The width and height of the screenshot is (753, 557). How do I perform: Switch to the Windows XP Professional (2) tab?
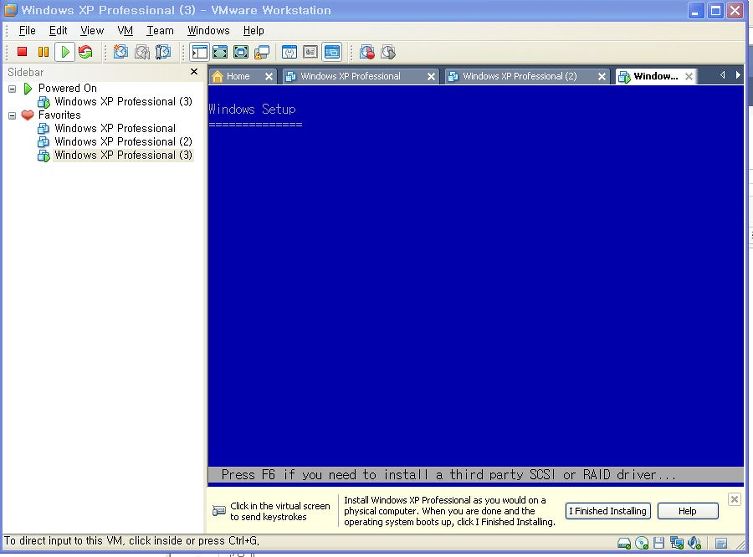[x=520, y=76]
